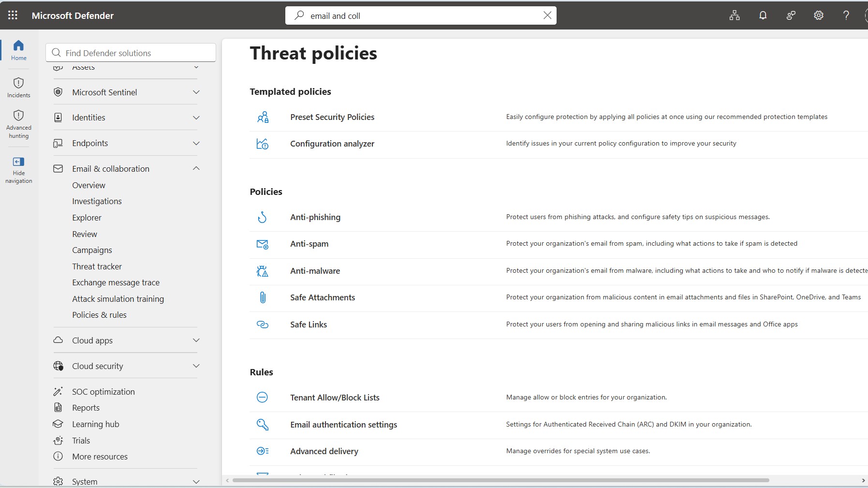The width and height of the screenshot is (868, 488).
Task: Open the notifications bell icon
Action: coord(763,15)
